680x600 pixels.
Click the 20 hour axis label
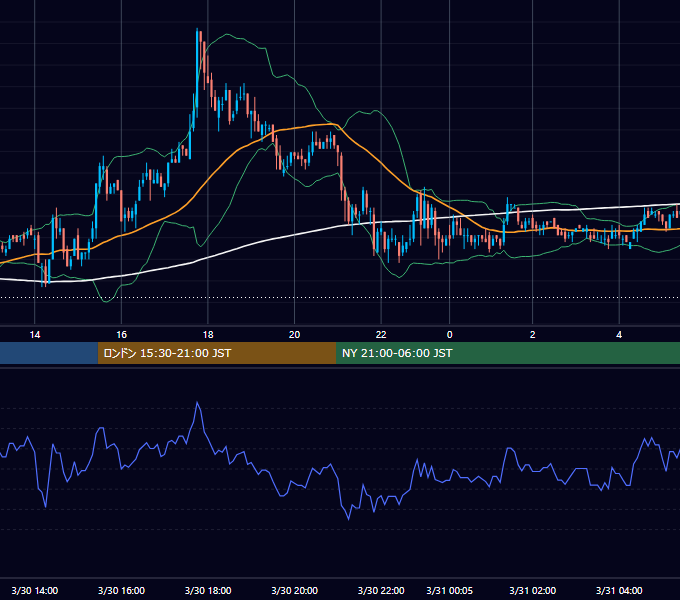click(294, 335)
